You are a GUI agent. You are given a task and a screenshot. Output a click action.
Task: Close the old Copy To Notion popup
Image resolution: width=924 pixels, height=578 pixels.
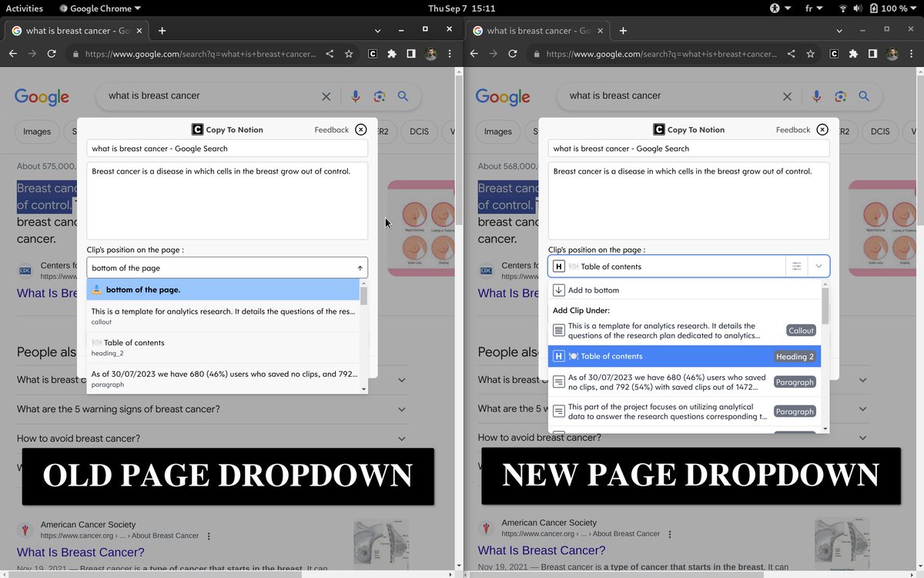click(x=360, y=129)
